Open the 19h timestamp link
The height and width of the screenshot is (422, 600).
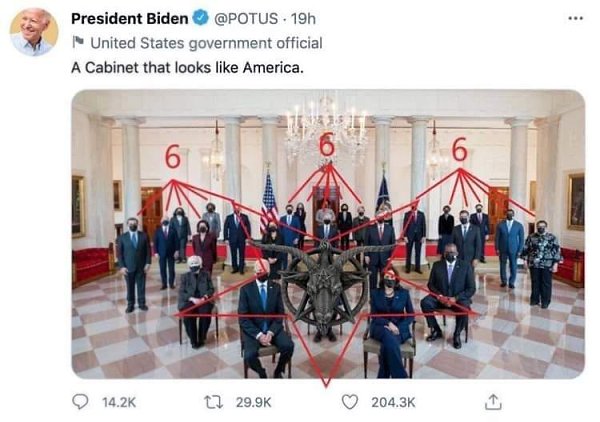pos(303,18)
